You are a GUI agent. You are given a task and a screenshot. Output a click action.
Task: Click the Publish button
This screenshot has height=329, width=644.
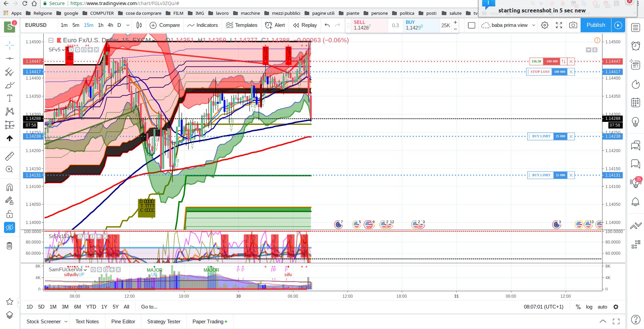[x=596, y=25]
